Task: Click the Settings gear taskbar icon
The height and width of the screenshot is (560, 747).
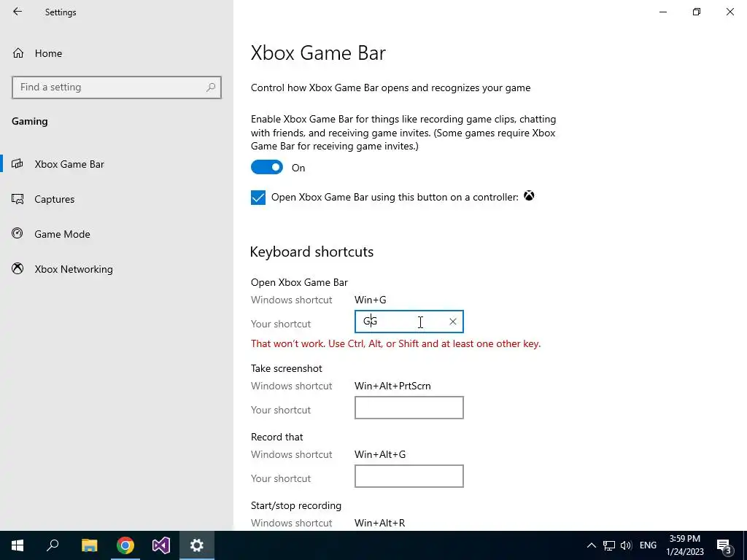Action: pos(197,545)
